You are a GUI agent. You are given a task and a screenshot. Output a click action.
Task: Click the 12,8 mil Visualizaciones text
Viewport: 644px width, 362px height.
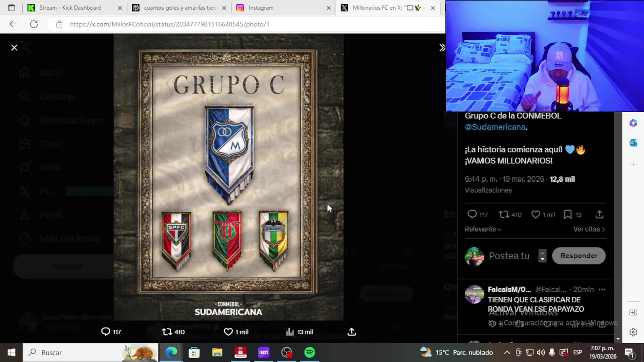click(x=520, y=185)
